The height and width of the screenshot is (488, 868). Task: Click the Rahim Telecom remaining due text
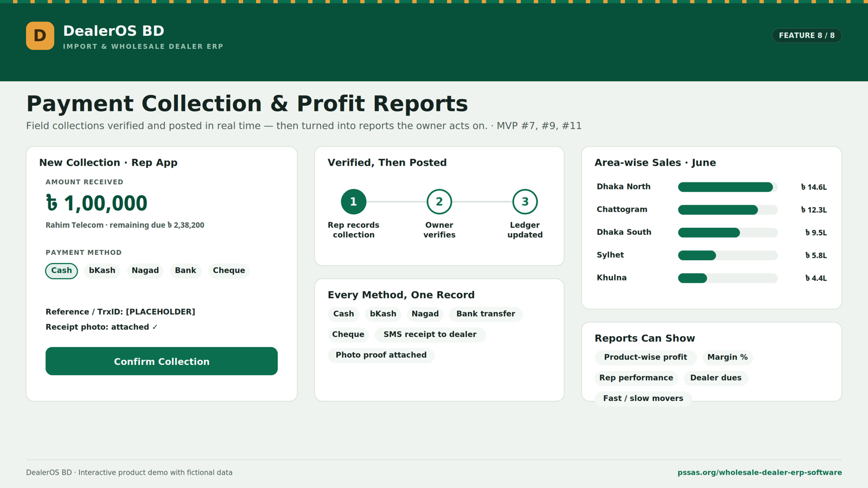[x=125, y=225]
